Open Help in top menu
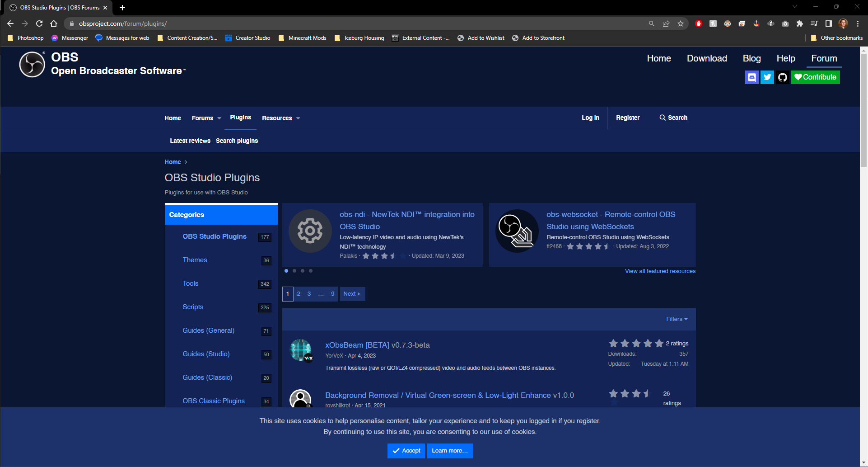This screenshot has width=868, height=467. [x=786, y=58]
